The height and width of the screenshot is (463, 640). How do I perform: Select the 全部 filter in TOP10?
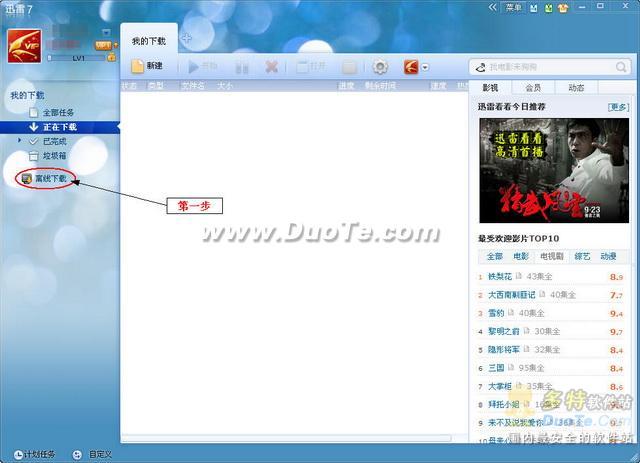[495, 256]
